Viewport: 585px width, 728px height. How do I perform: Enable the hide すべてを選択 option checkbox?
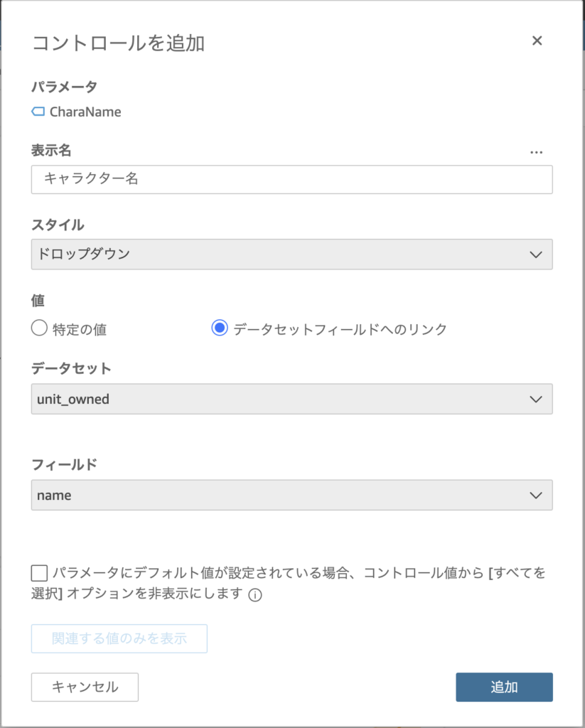point(40,573)
